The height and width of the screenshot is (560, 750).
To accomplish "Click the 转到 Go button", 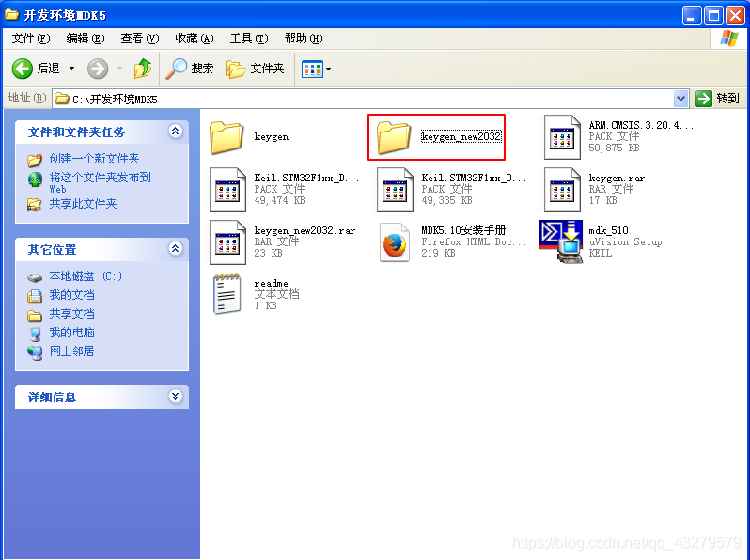I will [x=718, y=99].
